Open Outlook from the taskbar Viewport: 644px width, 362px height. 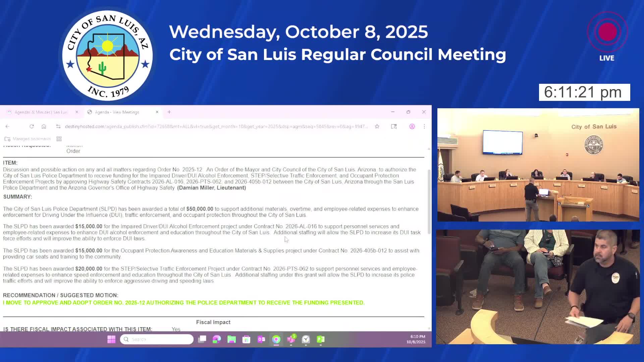(x=261, y=339)
